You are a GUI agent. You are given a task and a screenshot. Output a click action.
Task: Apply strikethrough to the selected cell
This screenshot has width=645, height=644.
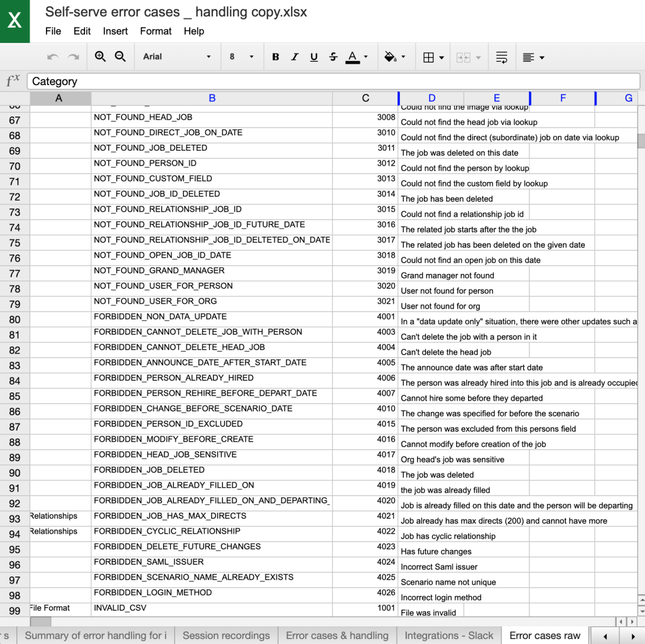[x=333, y=57]
